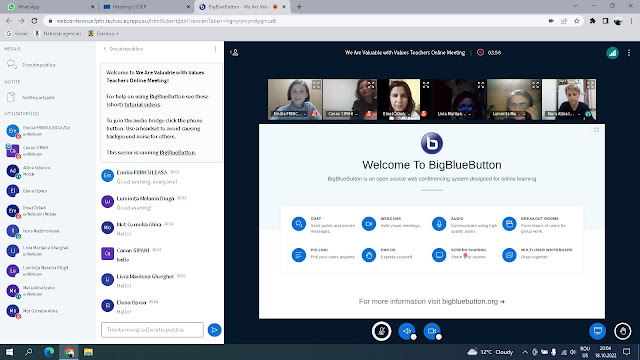Viewport: 640px width, 360px height.
Task: Open chat options three-dot menu
Action: pos(216,49)
